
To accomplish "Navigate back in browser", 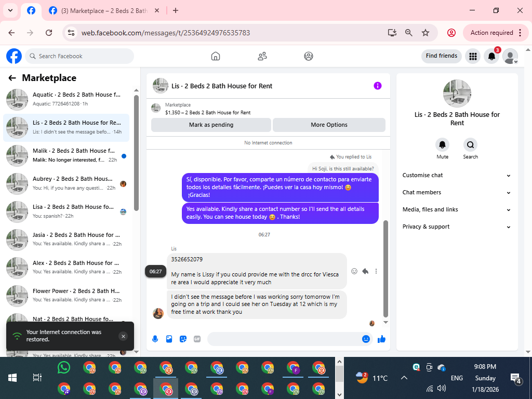I will (11, 33).
